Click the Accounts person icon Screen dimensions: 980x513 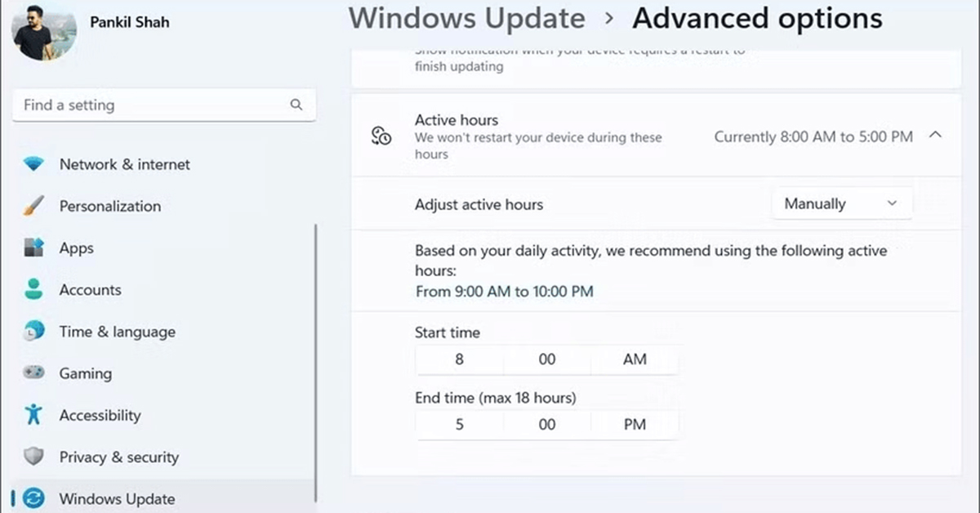tap(34, 289)
